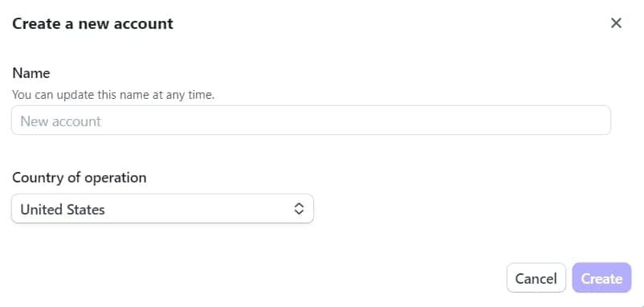This screenshot has height=307, width=644.
Task: Click the Country of operation label
Action: coord(79,178)
